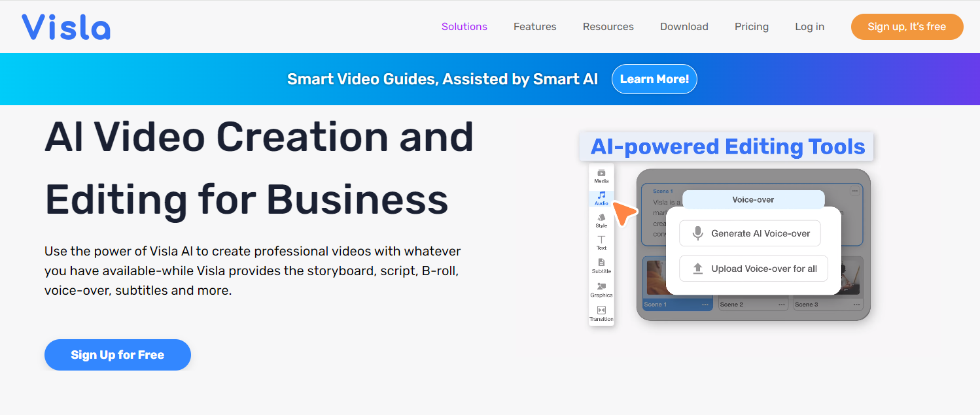Screen dimensions: 980x415
Task: Click the "AI-powered Editing Tools" heading
Action: tap(727, 146)
